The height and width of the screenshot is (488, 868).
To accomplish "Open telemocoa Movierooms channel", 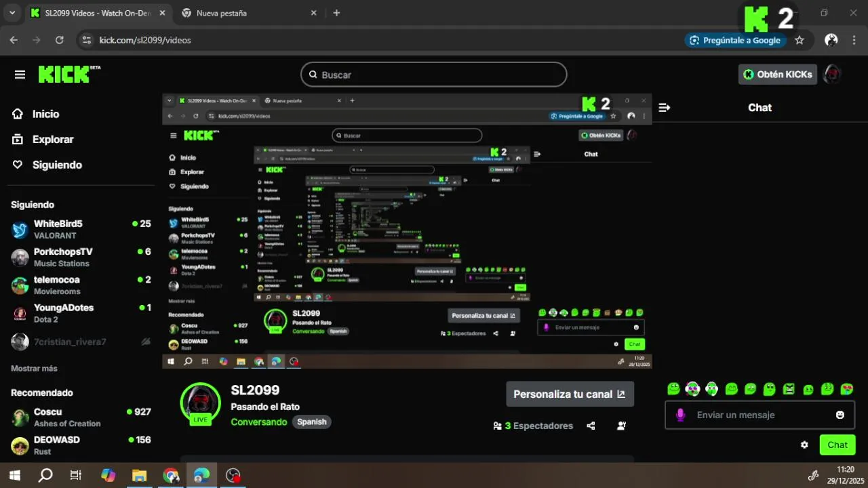I will click(x=81, y=285).
